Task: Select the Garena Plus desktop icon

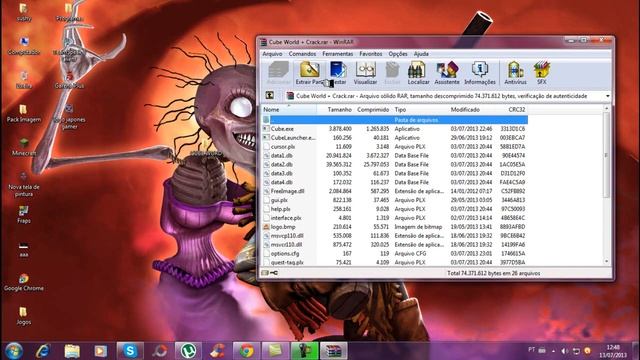Action: [x=69, y=80]
